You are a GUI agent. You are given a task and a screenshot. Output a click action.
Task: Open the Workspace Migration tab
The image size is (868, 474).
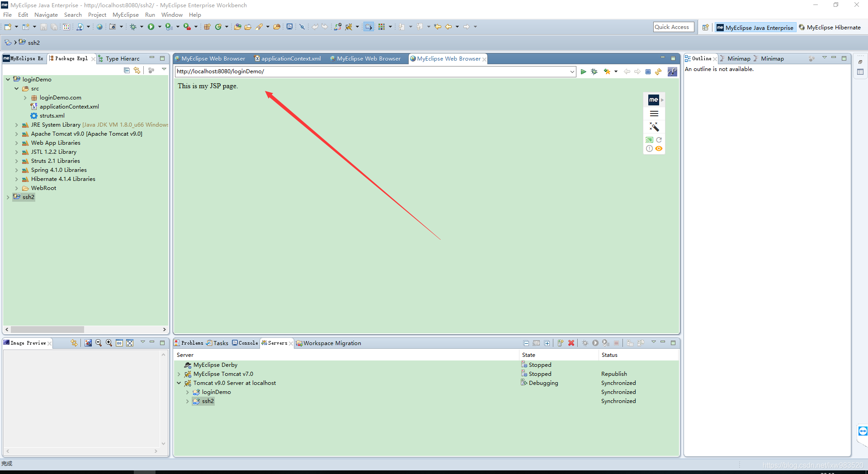329,343
